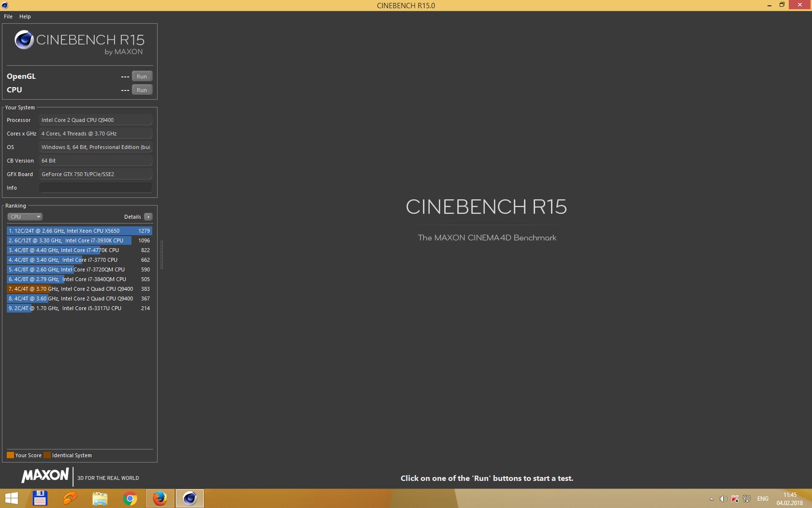Click the Cinebench sphere logo icon
Screen dimensions: 812x508
[x=24, y=40]
